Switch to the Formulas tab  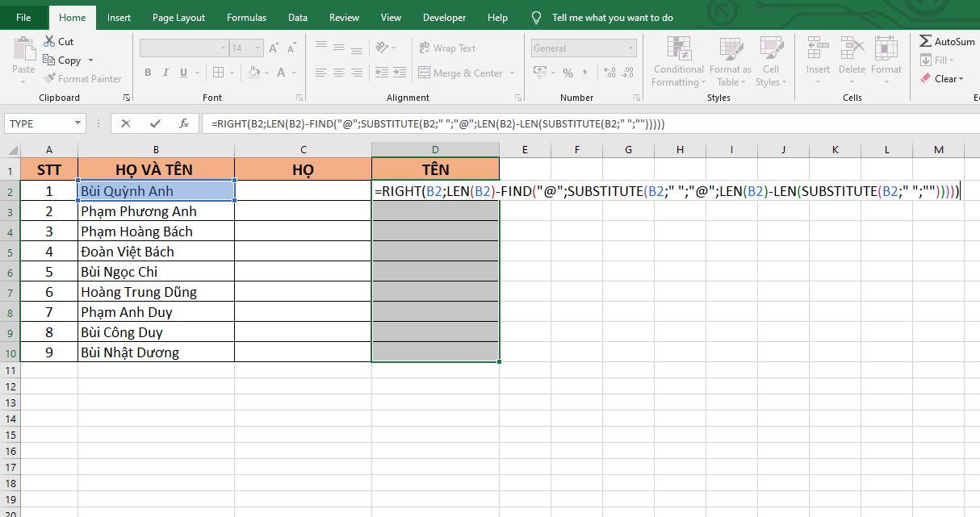pyautogui.click(x=246, y=17)
